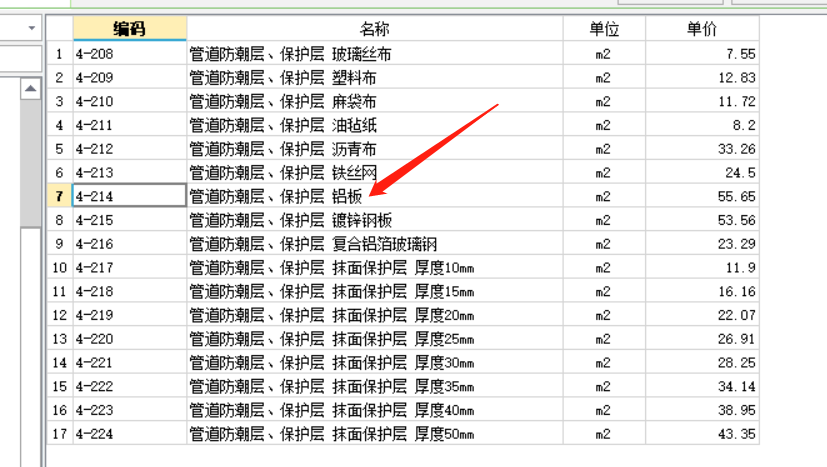Select code cell 4-215

pyautogui.click(x=130, y=220)
